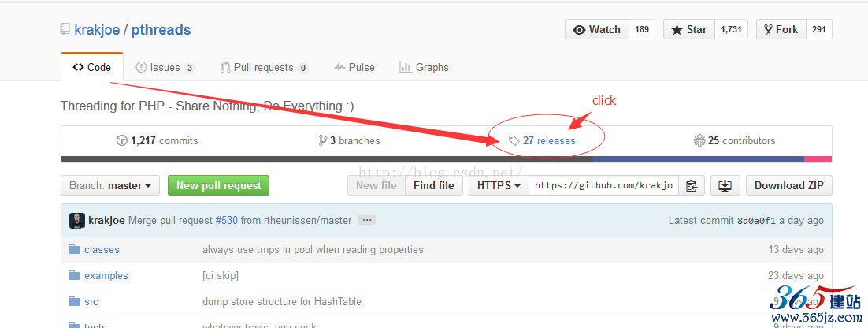Click the repository book icon beside krakjoe

(x=65, y=29)
